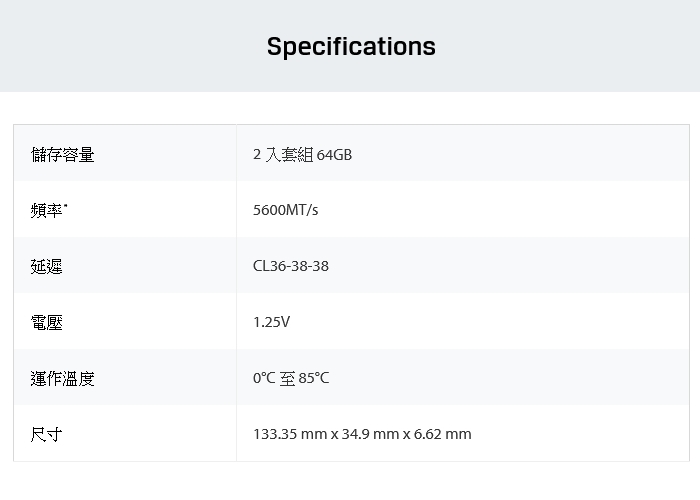This screenshot has height=500, width=700.
Task: Click the CL36-38-38 latency value
Action: click(291, 266)
